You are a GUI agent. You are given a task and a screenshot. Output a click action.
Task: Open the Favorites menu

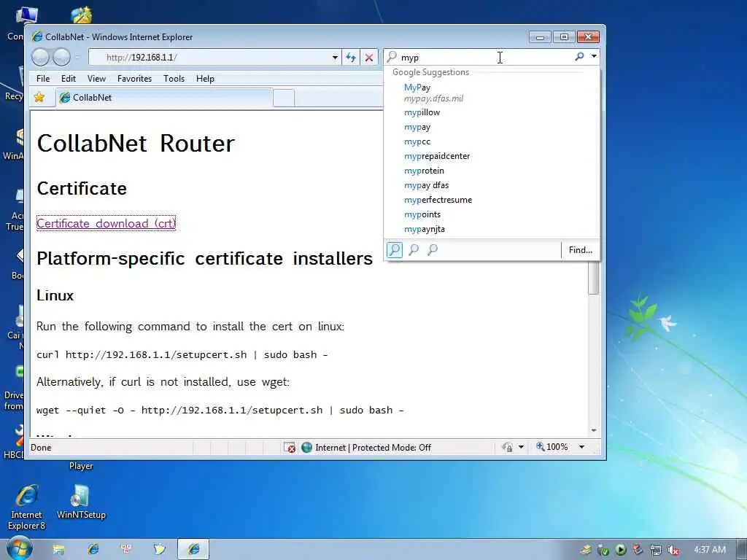(x=134, y=79)
